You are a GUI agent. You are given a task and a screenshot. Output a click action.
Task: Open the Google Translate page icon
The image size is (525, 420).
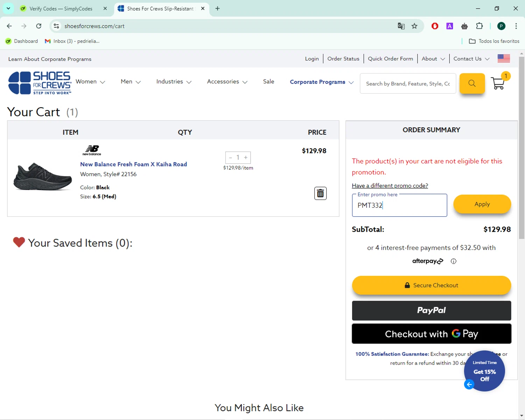tap(401, 26)
